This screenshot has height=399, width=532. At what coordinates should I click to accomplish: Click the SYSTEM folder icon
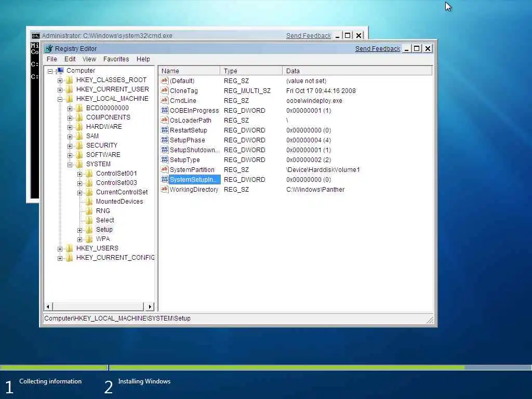(x=79, y=164)
